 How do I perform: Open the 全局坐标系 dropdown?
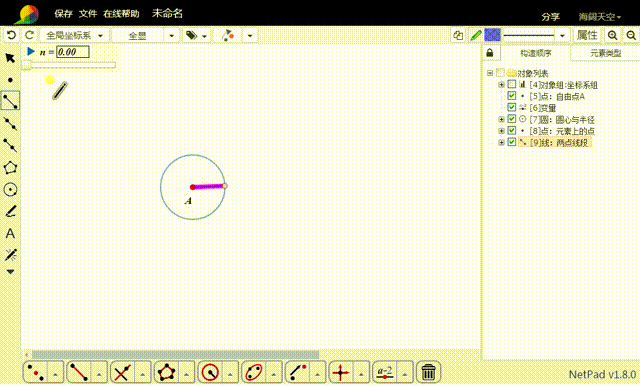point(74,35)
